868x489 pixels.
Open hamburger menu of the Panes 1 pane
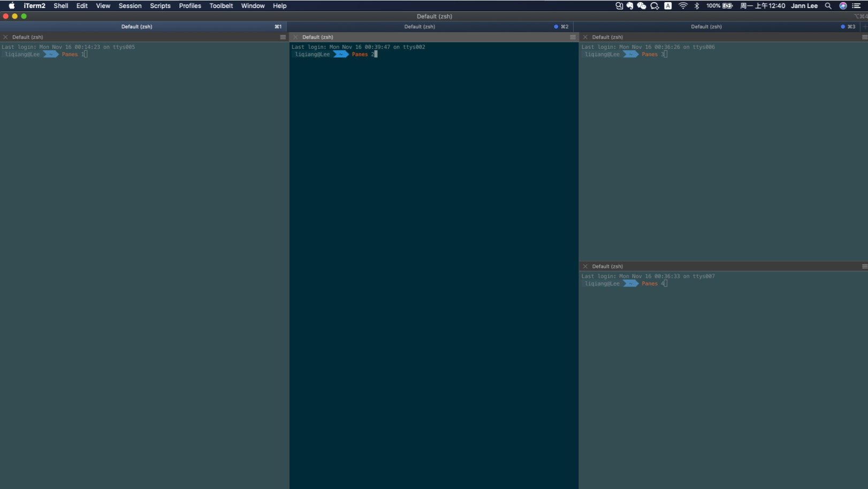pyautogui.click(x=283, y=37)
